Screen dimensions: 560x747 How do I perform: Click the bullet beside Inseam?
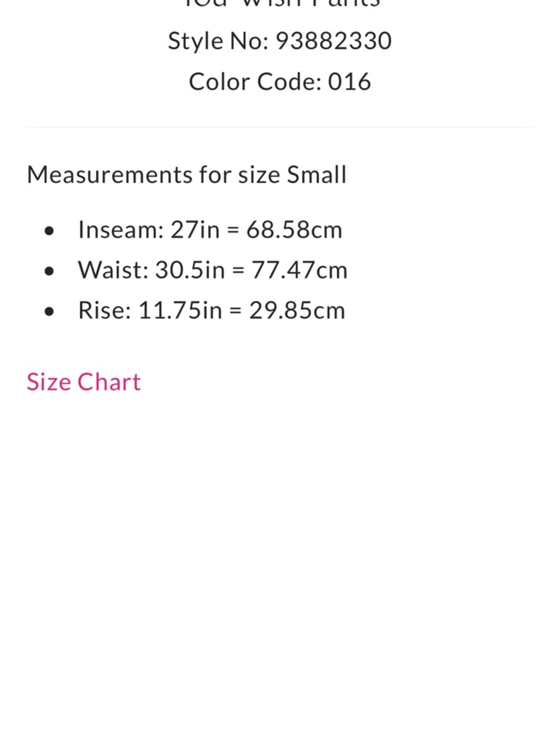[x=49, y=231]
